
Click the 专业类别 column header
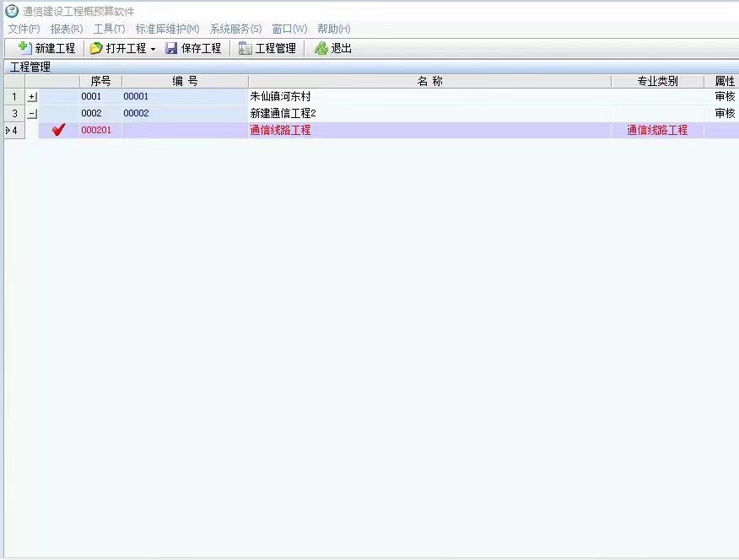[x=657, y=81]
